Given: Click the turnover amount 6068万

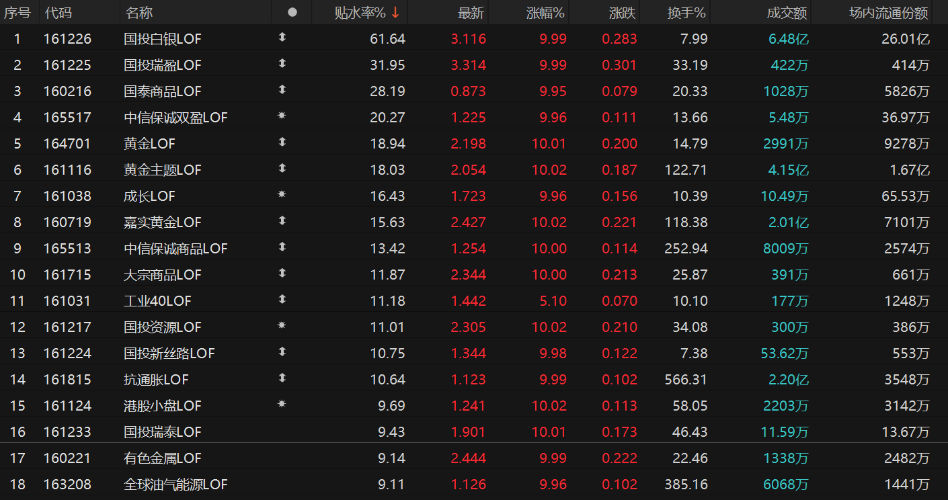Looking at the screenshot, I should pyautogui.click(x=785, y=484).
